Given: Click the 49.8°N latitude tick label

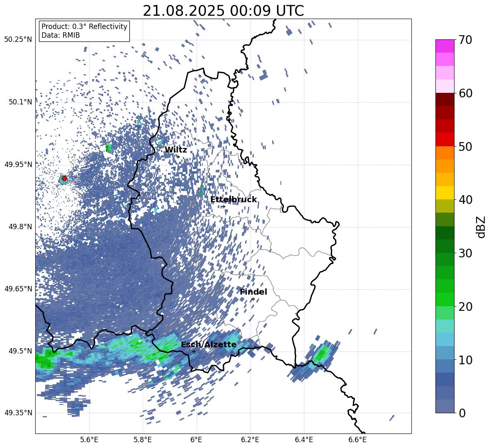Looking at the screenshot, I should pyautogui.click(x=20, y=227).
